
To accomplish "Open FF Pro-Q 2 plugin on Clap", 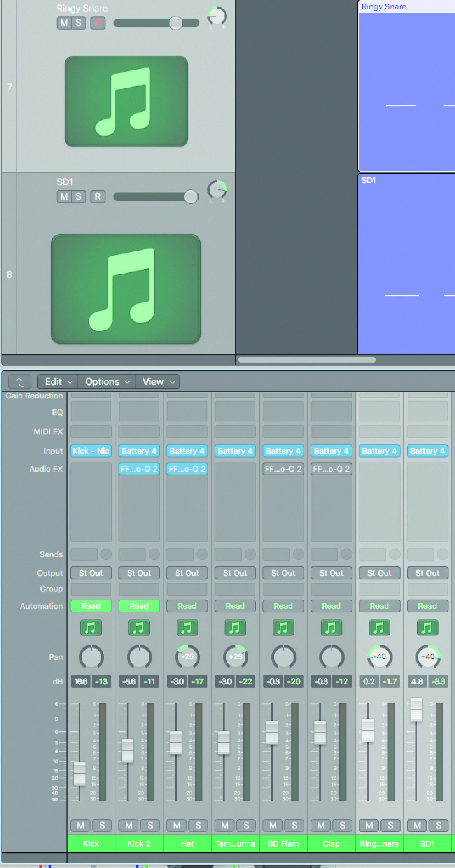I will pyautogui.click(x=331, y=469).
